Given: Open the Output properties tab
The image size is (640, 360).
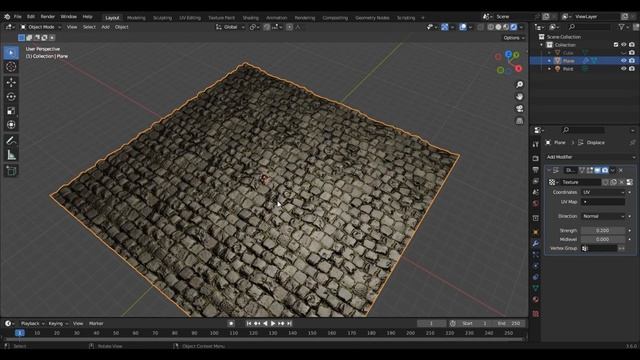Looking at the screenshot, I should click(536, 170).
